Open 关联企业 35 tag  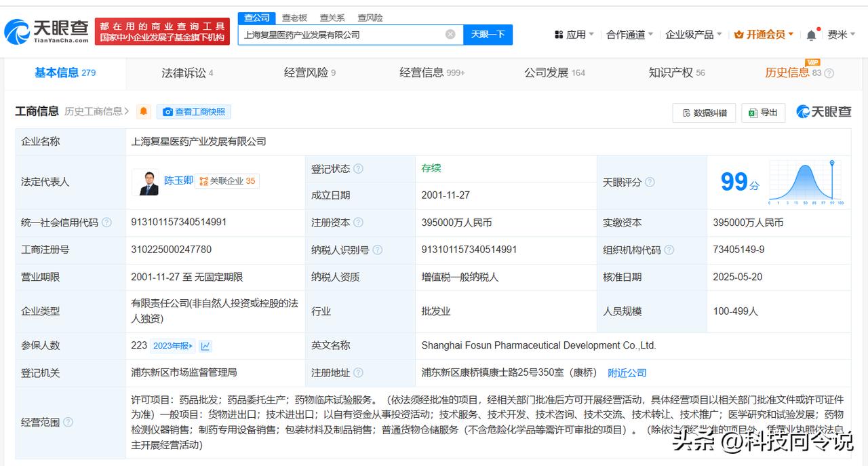point(227,181)
